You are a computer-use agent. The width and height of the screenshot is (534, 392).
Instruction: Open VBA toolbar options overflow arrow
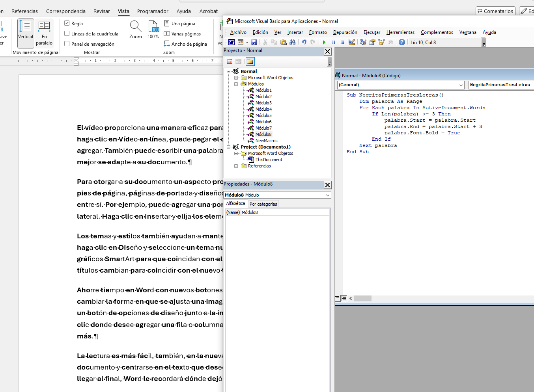(x=484, y=43)
